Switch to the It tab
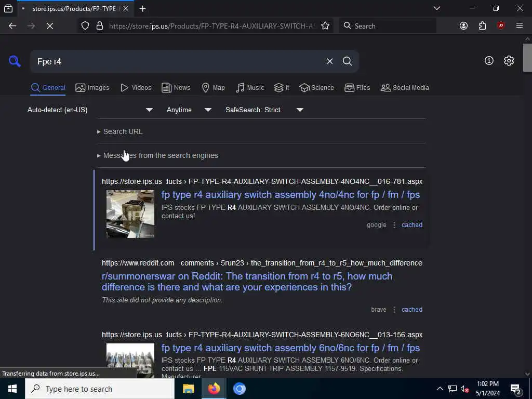Image resolution: width=532 pixels, height=399 pixels. pyautogui.click(x=282, y=87)
